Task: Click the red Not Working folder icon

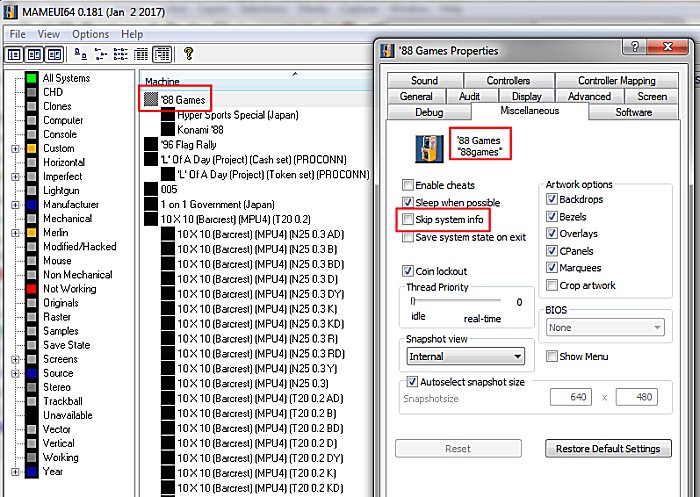Action: pyautogui.click(x=31, y=289)
